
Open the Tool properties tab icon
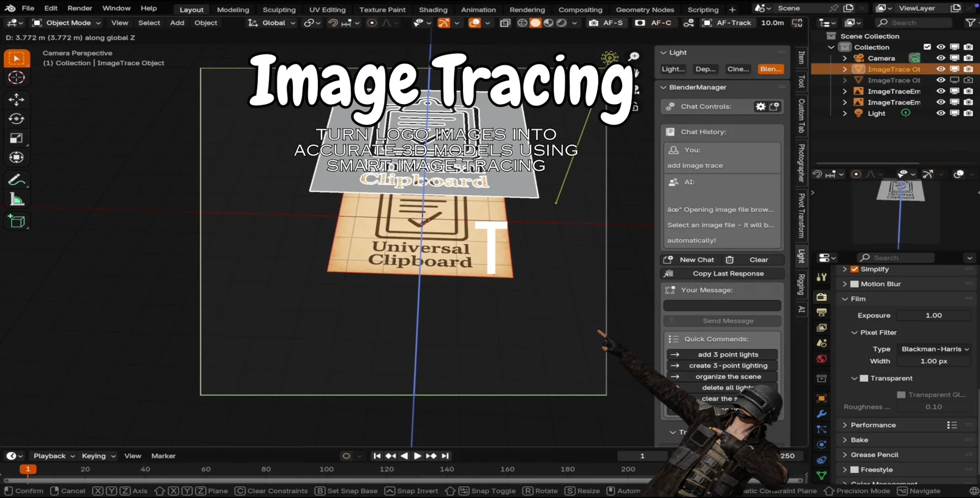[822, 277]
